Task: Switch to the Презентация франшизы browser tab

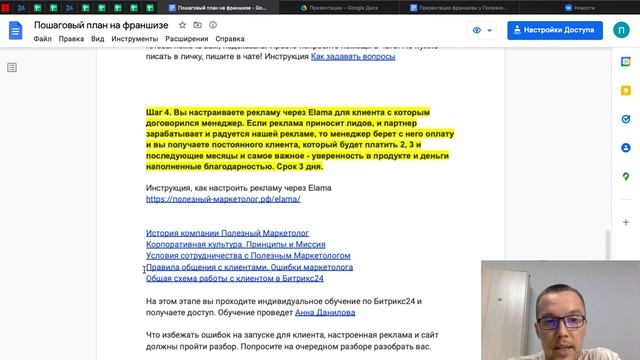Action: [459, 8]
